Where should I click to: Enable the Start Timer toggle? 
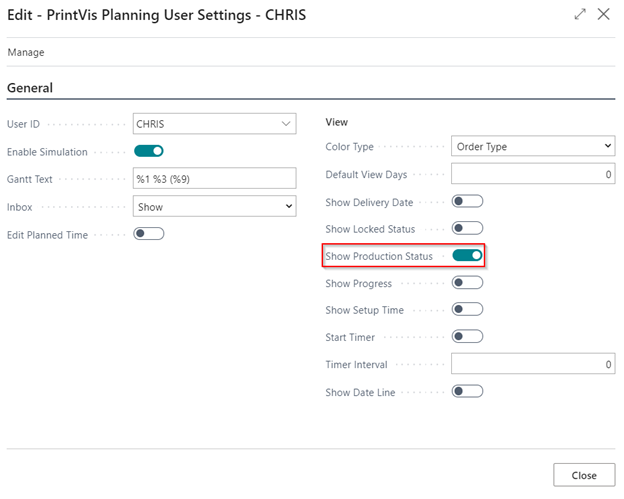coord(468,337)
